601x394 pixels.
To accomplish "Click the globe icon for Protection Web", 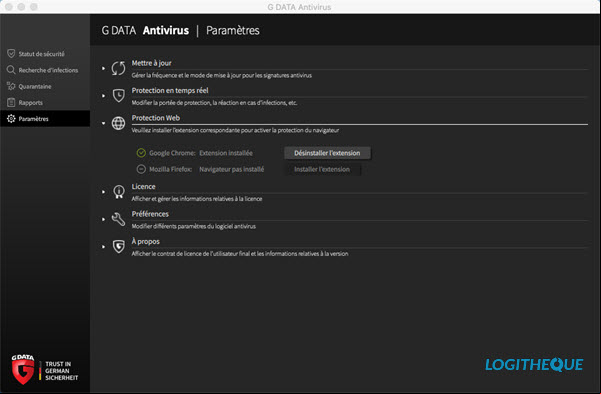I will pyautogui.click(x=118, y=123).
